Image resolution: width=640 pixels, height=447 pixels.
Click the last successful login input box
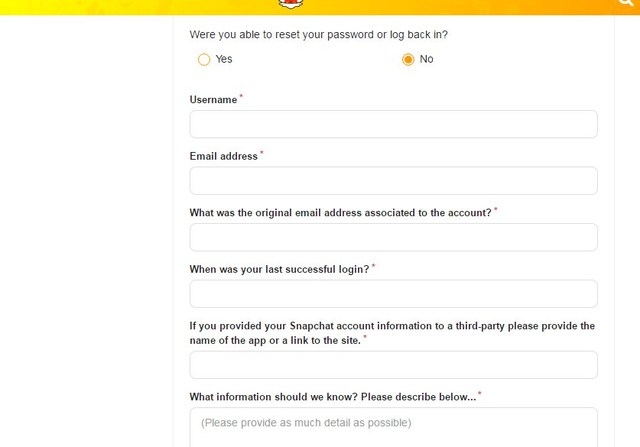(x=393, y=294)
